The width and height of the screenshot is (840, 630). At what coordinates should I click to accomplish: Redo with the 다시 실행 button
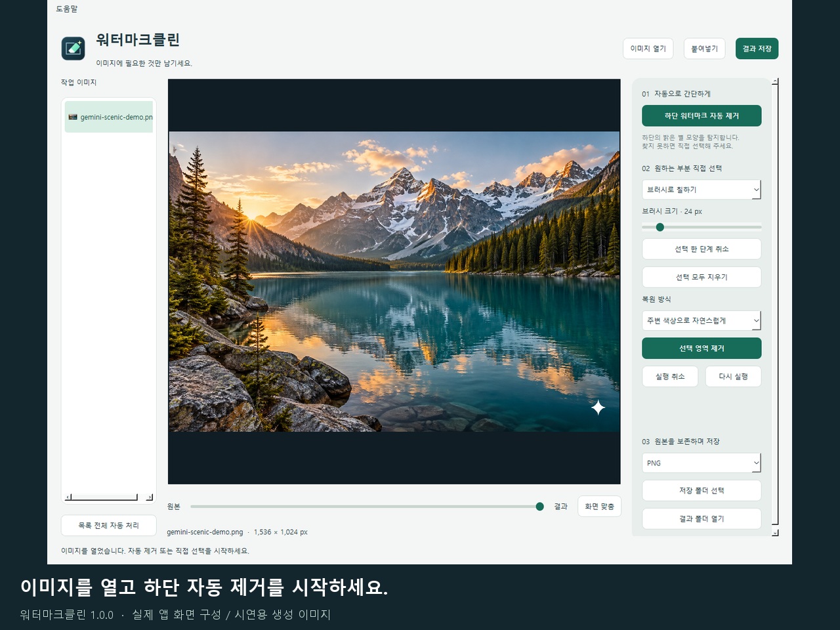click(733, 377)
